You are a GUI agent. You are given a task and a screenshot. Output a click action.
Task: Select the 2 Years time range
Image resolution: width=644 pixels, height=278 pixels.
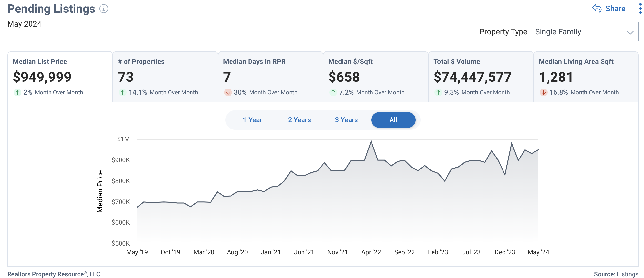[299, 120]
